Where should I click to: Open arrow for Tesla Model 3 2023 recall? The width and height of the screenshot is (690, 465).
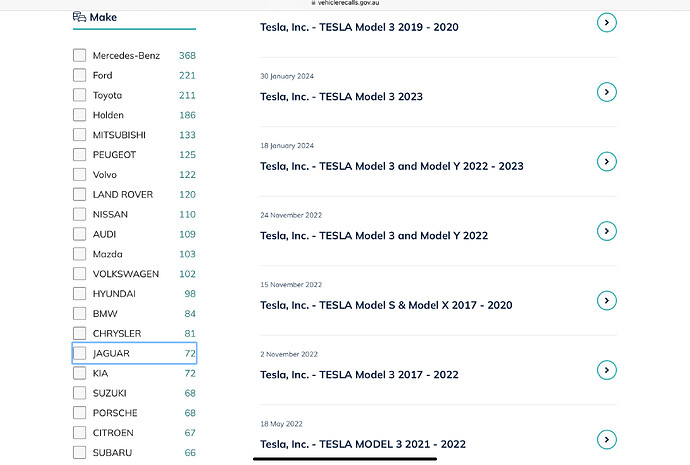tap(606, 92)
